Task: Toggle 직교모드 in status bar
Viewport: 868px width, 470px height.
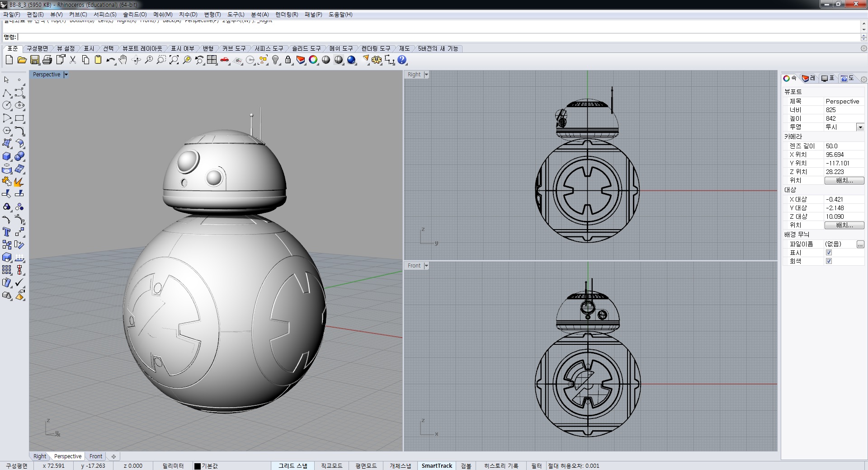Action: point(332,465)
